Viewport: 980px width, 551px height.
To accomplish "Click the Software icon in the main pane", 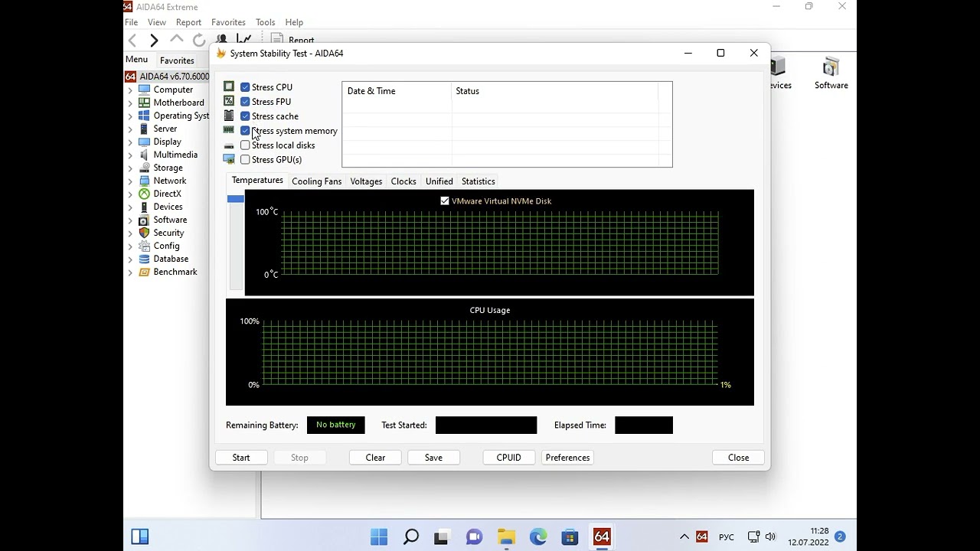I will point(831,74).
